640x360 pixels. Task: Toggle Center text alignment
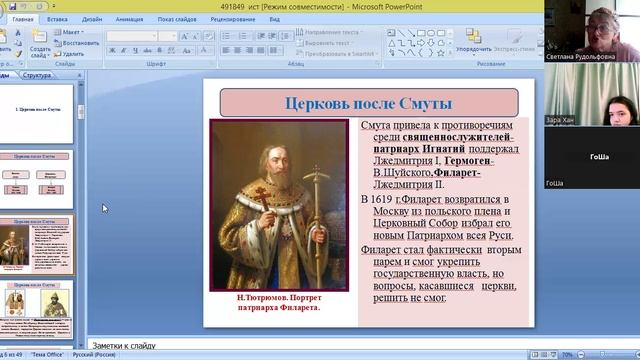pyautogui.click(x=238, y=50)
